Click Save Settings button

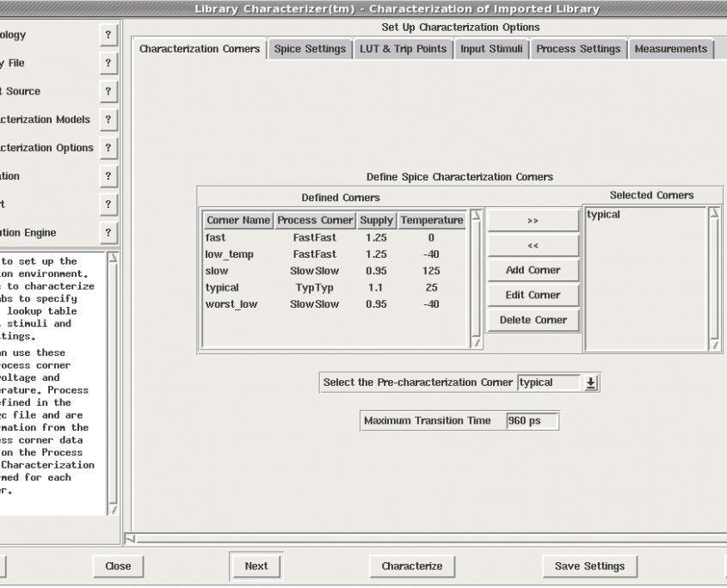589,566
